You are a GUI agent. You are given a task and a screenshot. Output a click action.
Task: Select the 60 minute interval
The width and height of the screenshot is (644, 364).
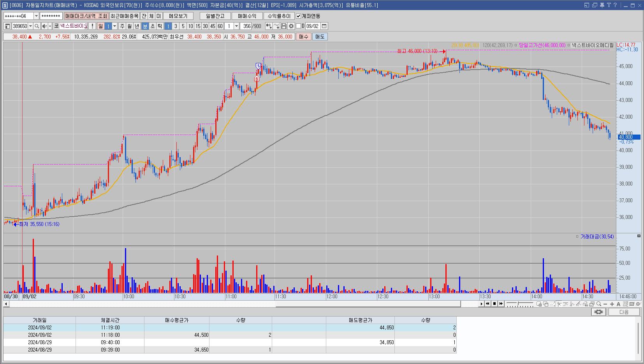click(220, 26)
